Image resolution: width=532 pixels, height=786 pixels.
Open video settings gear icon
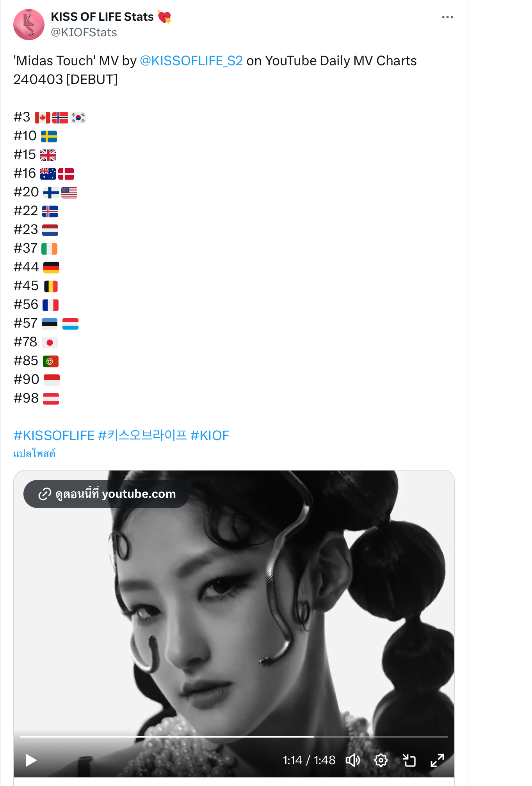pyautogui.click(x=381, y=760)
